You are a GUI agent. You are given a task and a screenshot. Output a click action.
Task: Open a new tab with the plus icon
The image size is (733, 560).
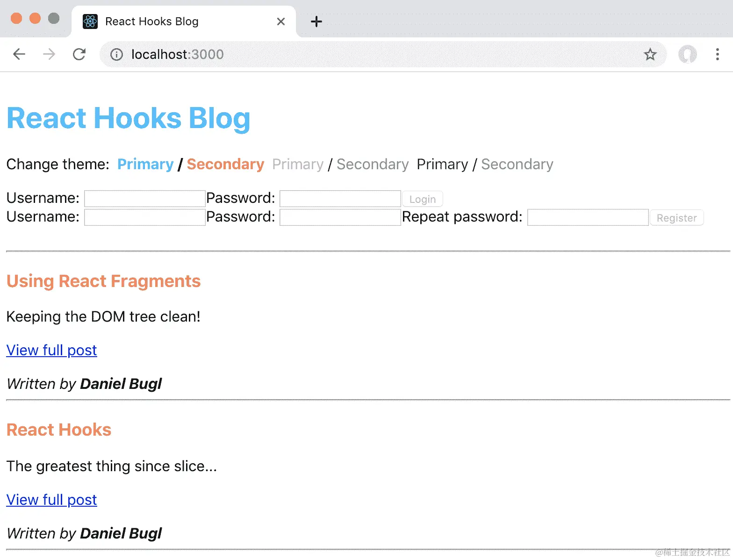pyautogui.click(x=316, y=22)
